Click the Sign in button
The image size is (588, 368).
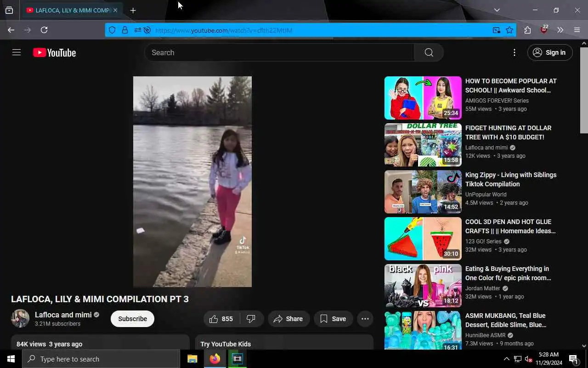[550, 52]
